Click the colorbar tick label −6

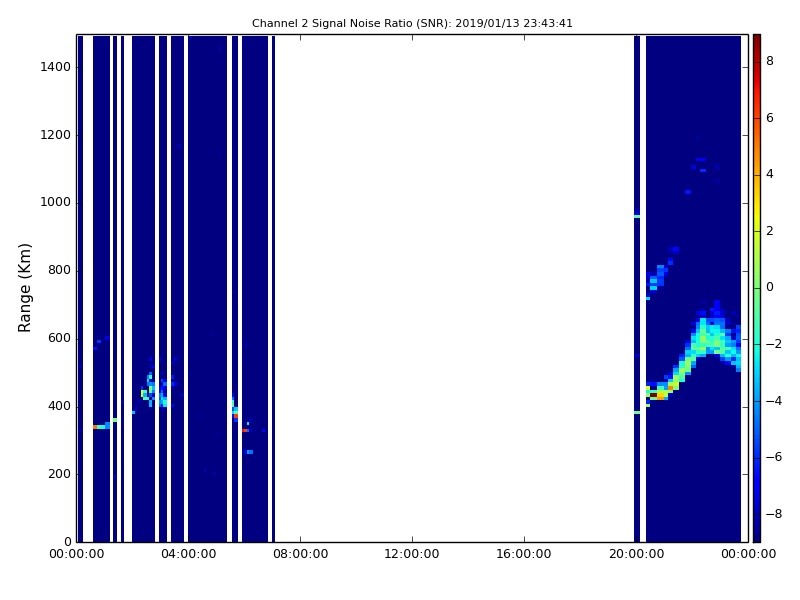pos(773,457)
